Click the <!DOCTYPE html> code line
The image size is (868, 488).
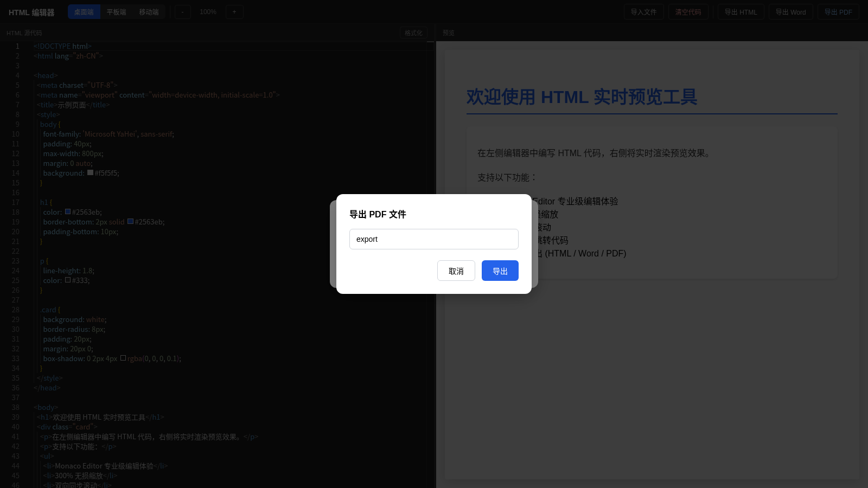[x=62, y=46]
